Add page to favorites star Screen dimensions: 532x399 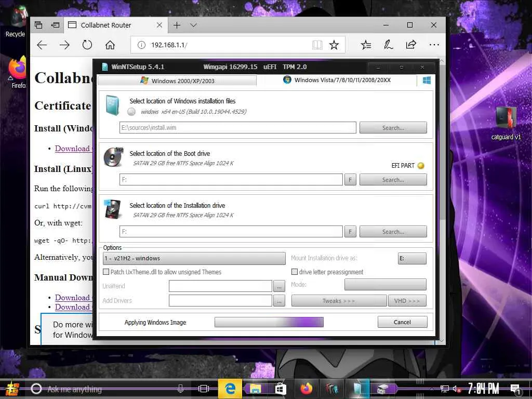tap(334, 45)
